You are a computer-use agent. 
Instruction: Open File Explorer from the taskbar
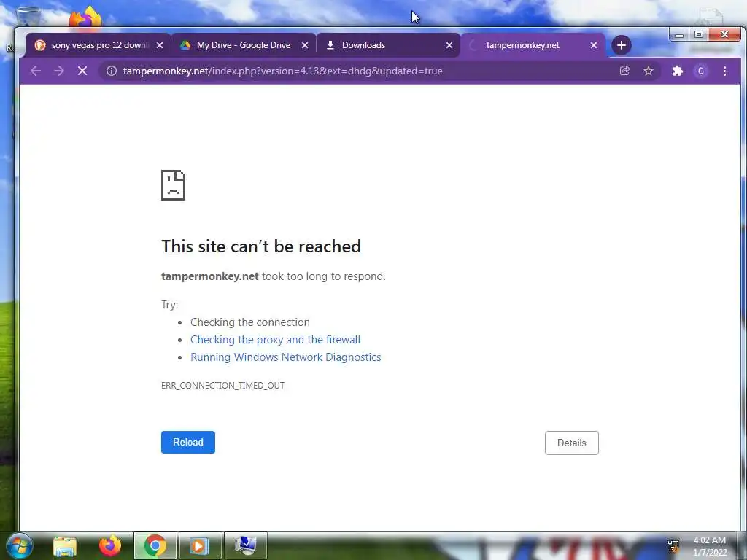click(x=65, y=545)
